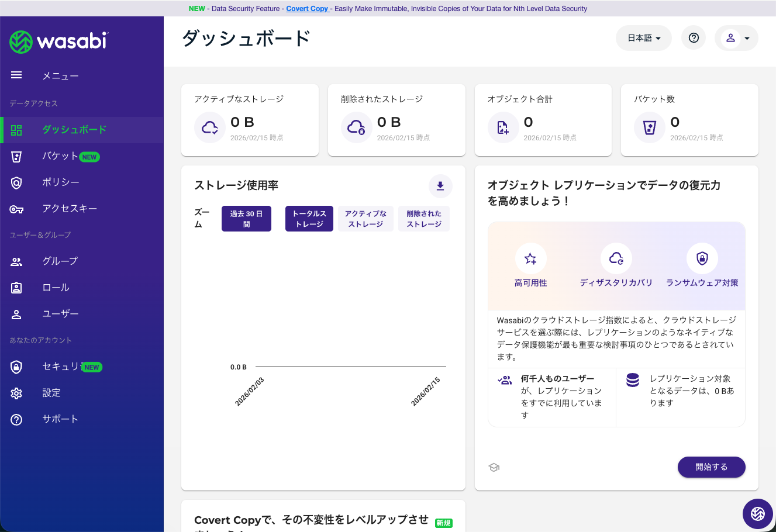Viewport: 776px width, 532px height.
Task: Toggle the トータルストレージ chart filter
Action: 309,219
